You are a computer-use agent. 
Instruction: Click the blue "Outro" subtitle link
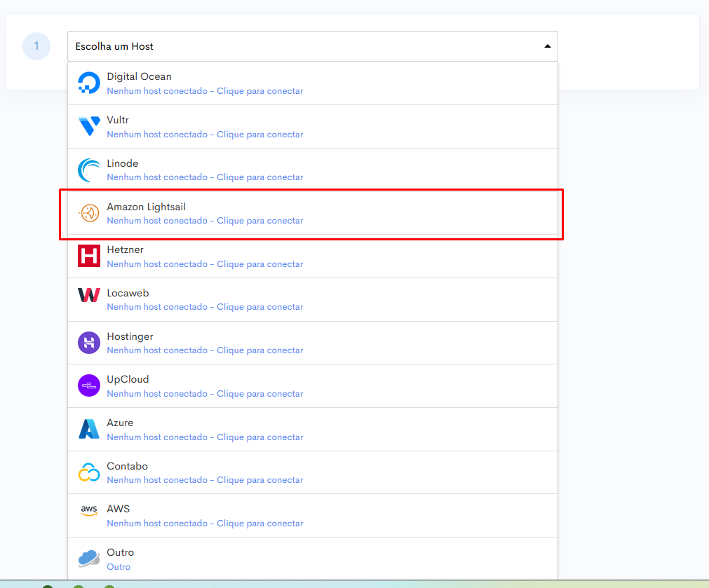[x=119, y=567]
